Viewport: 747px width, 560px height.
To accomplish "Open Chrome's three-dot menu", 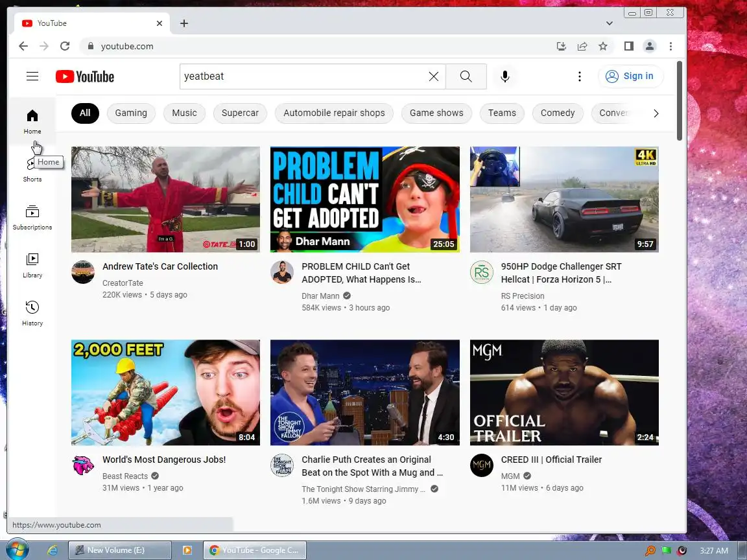I will point(670,46).
